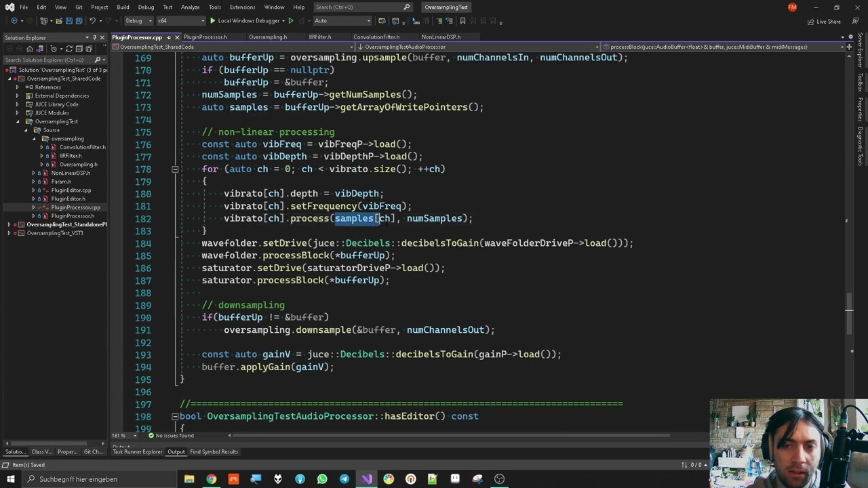Click Telegram icon in taskbar
The height and width of the screenshot is (488, 868).
pyautogui.click(x=344, y=479)
